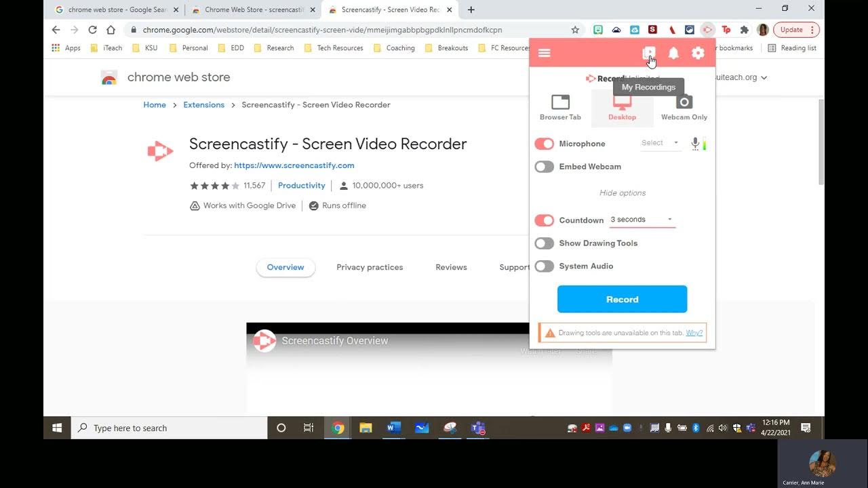868x488 pixels.
Task: Open the KSU bookmarks folder
Action: point(144,48)
